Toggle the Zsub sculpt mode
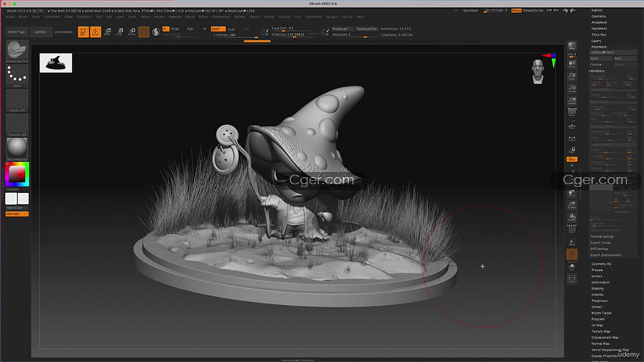 pos(231,29)
